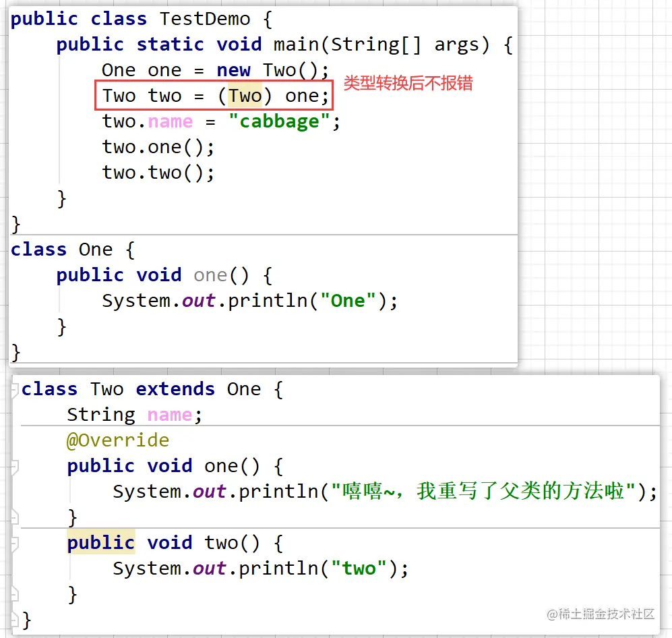Screen dimensions: 672x638
Task: Click the 'extends' keyword in class Two
Action: coord(175,389)
